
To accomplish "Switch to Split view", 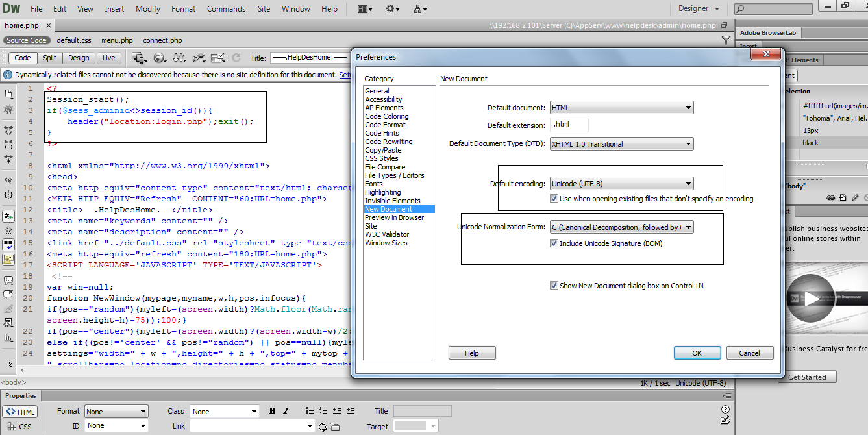I will pyautogui.click(x=50, y=58).
